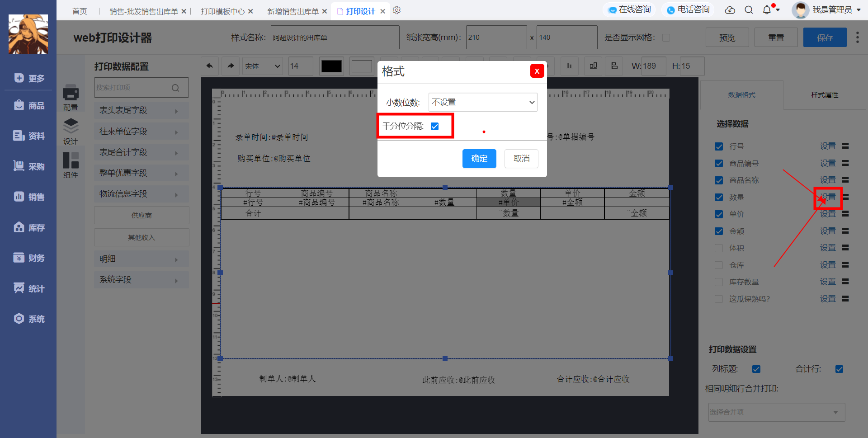Open the settings gear next to the tabs

[396, 10]
